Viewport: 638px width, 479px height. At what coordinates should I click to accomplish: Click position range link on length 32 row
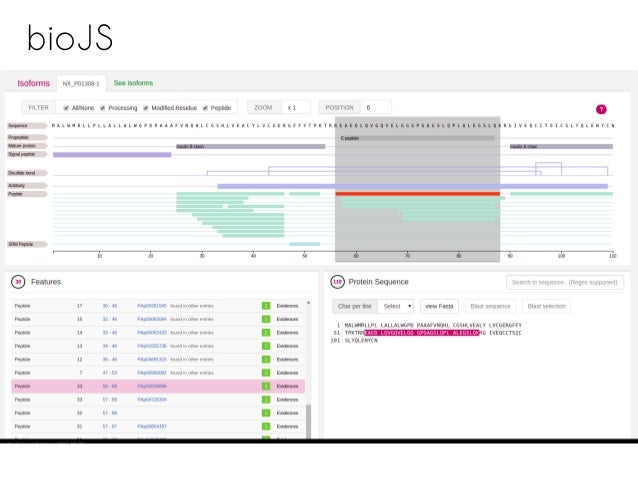tap(109, 413)
